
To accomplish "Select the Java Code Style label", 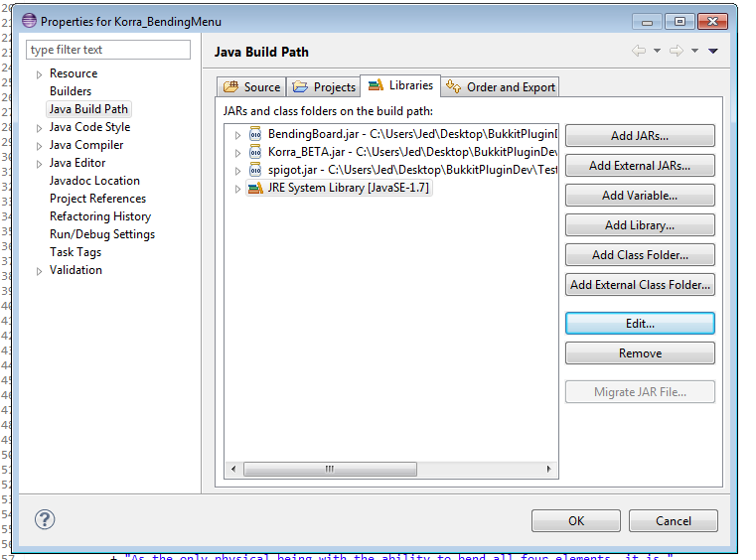I will pos(89,127).
